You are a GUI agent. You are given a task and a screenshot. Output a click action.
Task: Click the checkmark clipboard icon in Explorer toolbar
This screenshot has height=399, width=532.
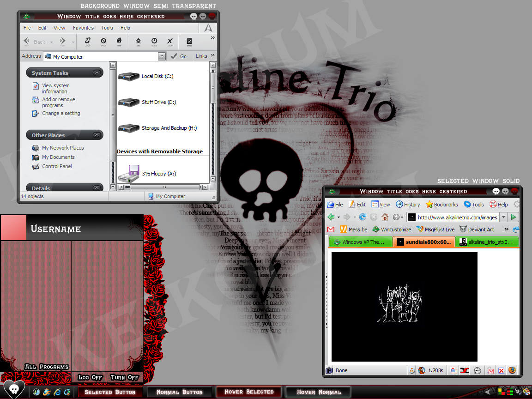[189, 42]
